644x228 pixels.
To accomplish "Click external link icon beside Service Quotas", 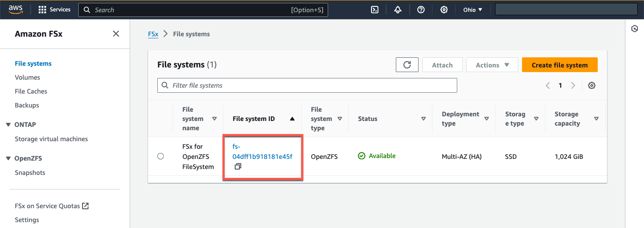I will pyautogui.click(x=85, y=206).
